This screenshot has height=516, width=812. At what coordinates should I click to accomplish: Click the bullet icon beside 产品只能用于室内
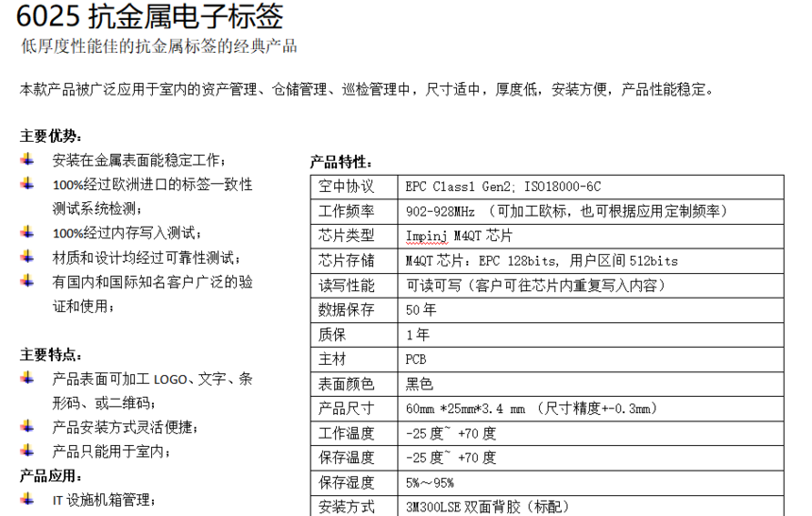pos(27,450)
